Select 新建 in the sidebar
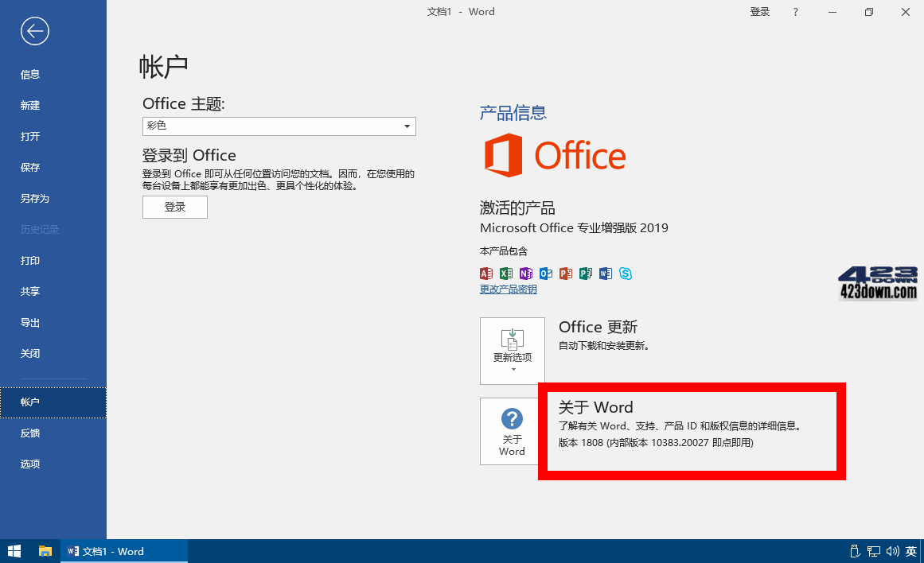This screenshot has height=563, width=924. (30, 105)
